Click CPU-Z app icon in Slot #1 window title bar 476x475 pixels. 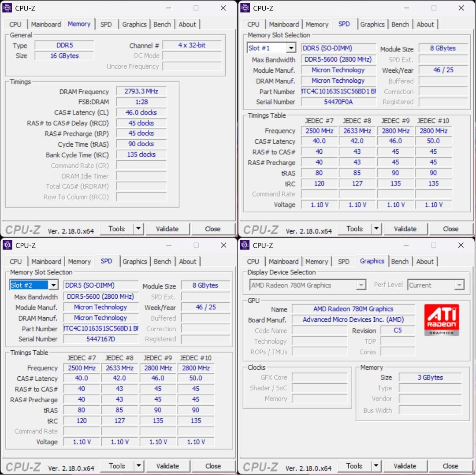[x=245, y=8]
